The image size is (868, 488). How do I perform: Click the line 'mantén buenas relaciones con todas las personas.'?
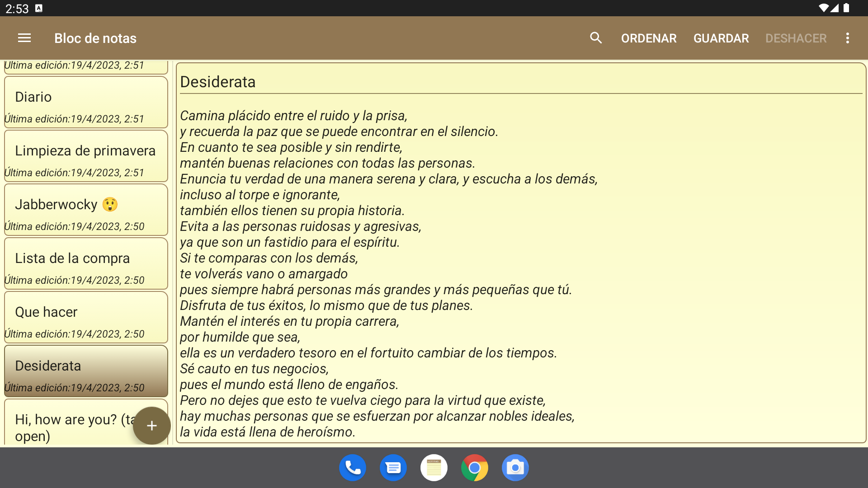pyautogui.click(x=328, y=163)
